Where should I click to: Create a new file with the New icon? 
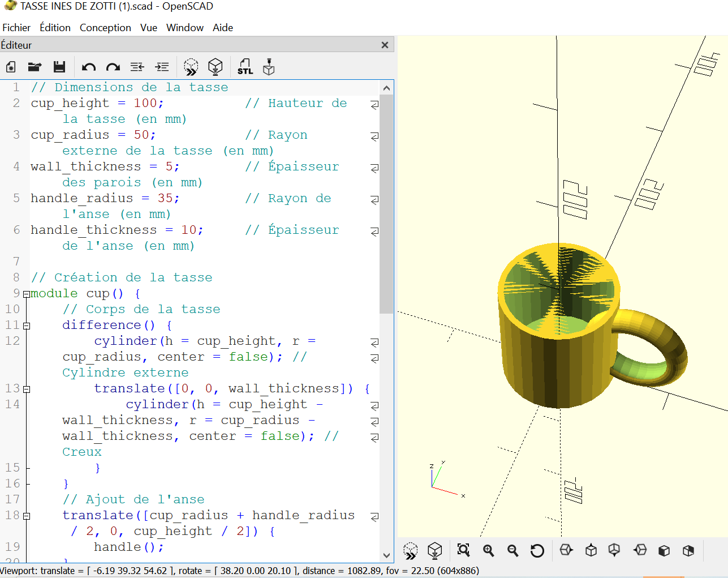(x=11, y=67)
